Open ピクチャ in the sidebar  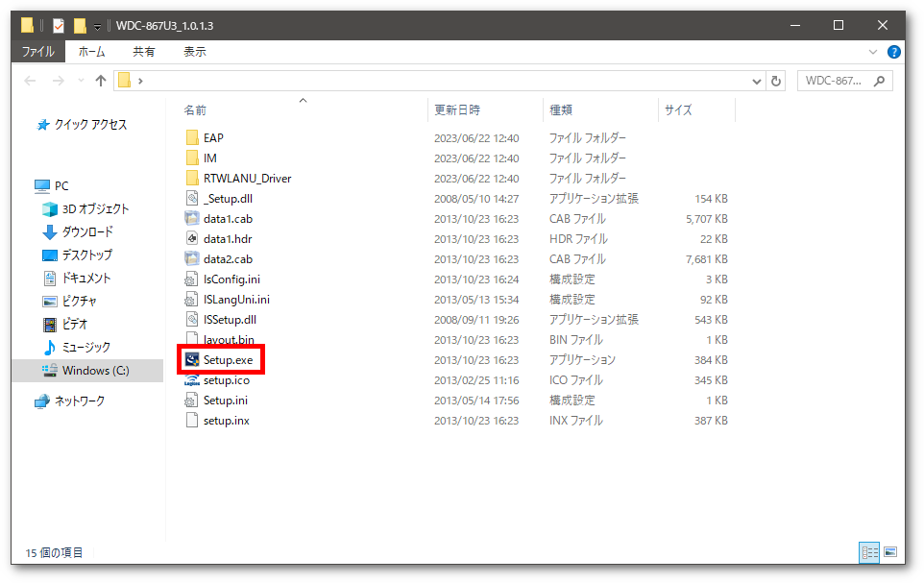click(69, 301)
